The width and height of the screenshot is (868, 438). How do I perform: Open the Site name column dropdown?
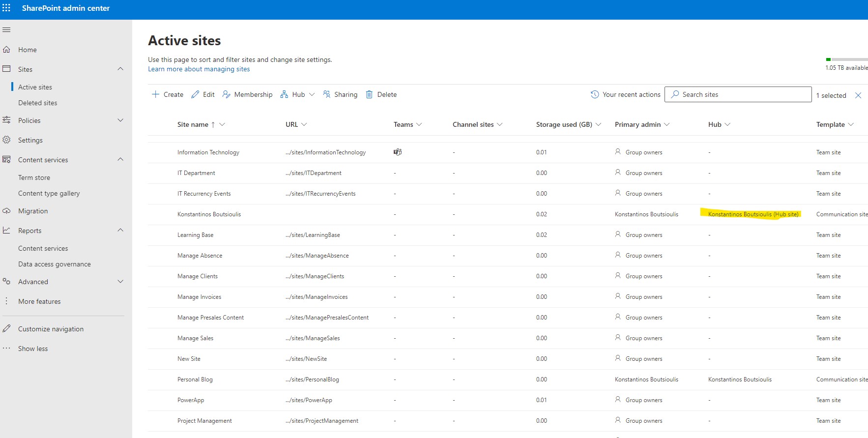222,124
